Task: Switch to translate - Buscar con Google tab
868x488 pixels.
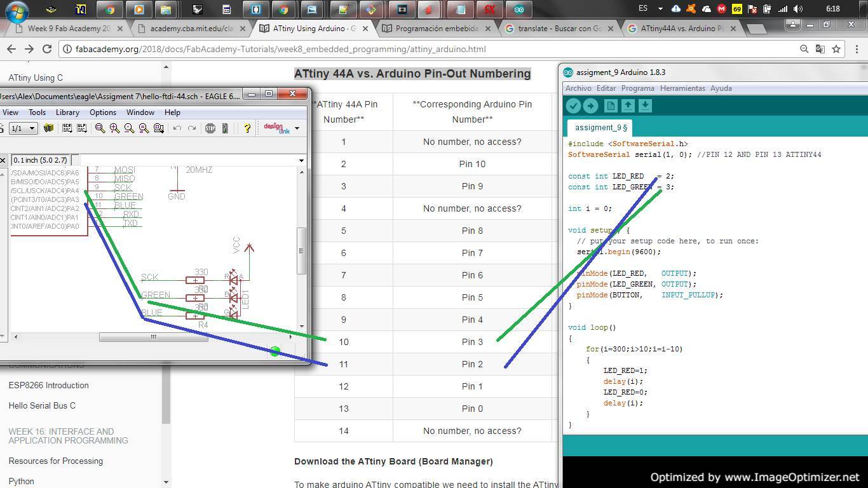Action: click(x=559, y=29)
